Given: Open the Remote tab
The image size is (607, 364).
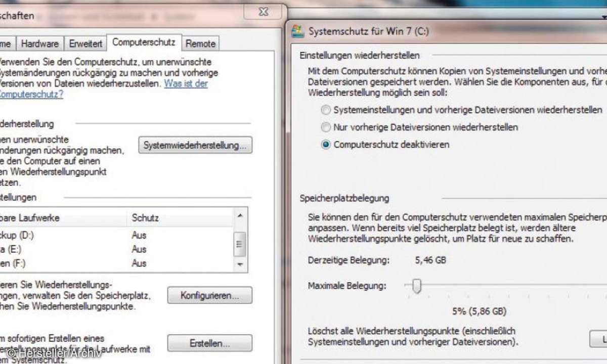Looking at the screenshot, I should (201, 43).
